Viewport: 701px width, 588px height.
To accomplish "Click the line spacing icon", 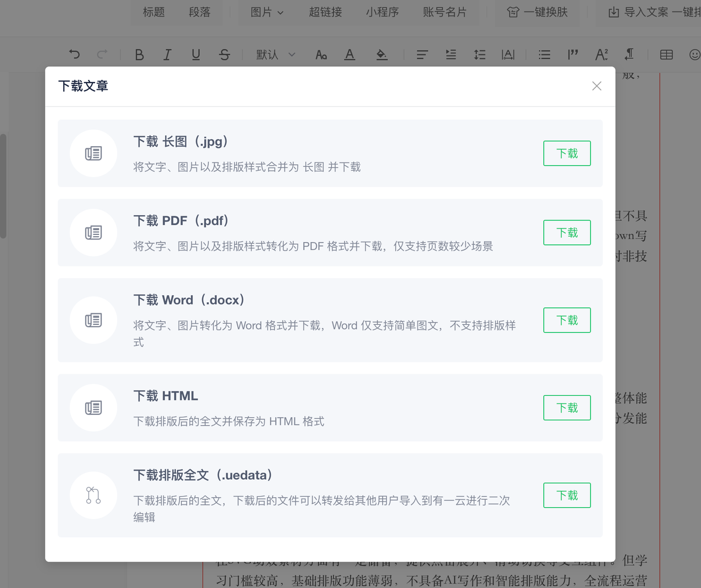I will tap(480, 54).
